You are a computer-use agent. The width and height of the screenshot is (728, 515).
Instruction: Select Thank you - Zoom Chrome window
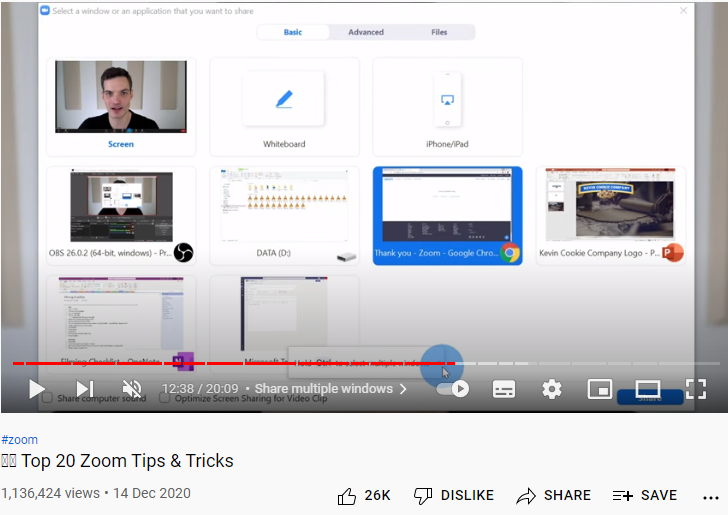447,216
